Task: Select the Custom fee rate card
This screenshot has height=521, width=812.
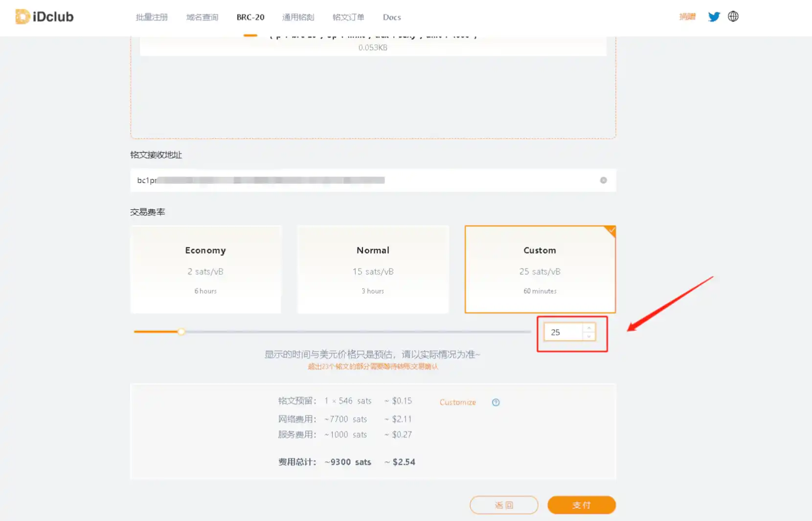Action: pyautogui.click(x=540, y=269)
